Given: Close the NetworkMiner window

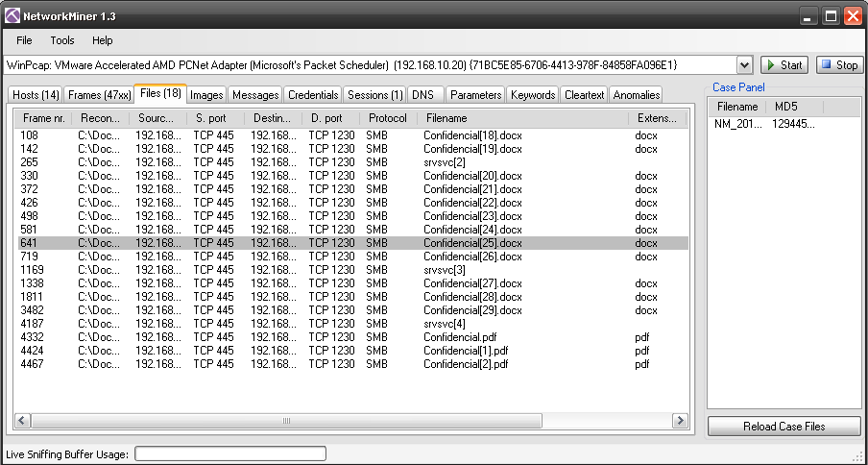Looking at the screenshot, I should pyautogui.click(x=853, y=16).
